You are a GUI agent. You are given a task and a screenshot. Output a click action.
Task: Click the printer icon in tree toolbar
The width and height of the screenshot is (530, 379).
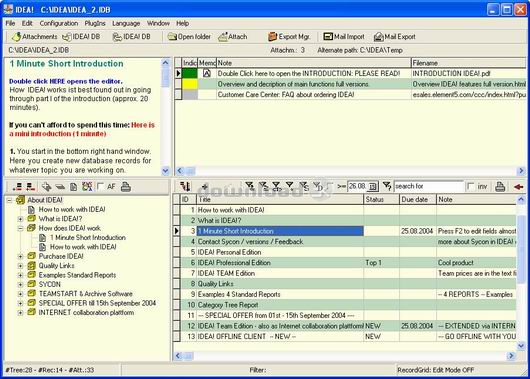(126, 187)
